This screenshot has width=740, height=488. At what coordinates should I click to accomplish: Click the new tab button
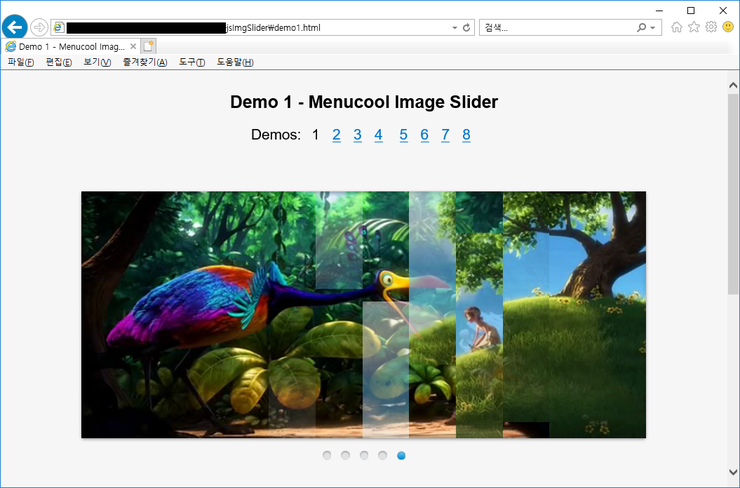(148, 46)
